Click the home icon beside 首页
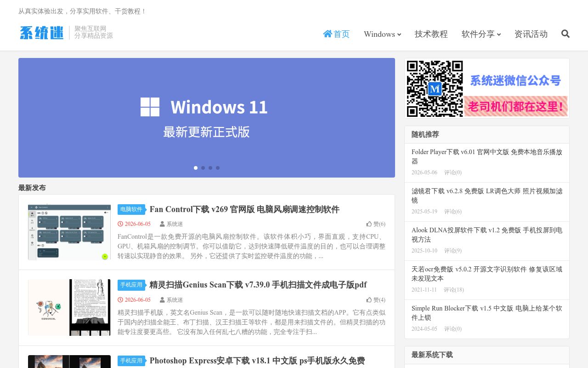The height and width of the screenshot is (368, 588). [328, 34]
